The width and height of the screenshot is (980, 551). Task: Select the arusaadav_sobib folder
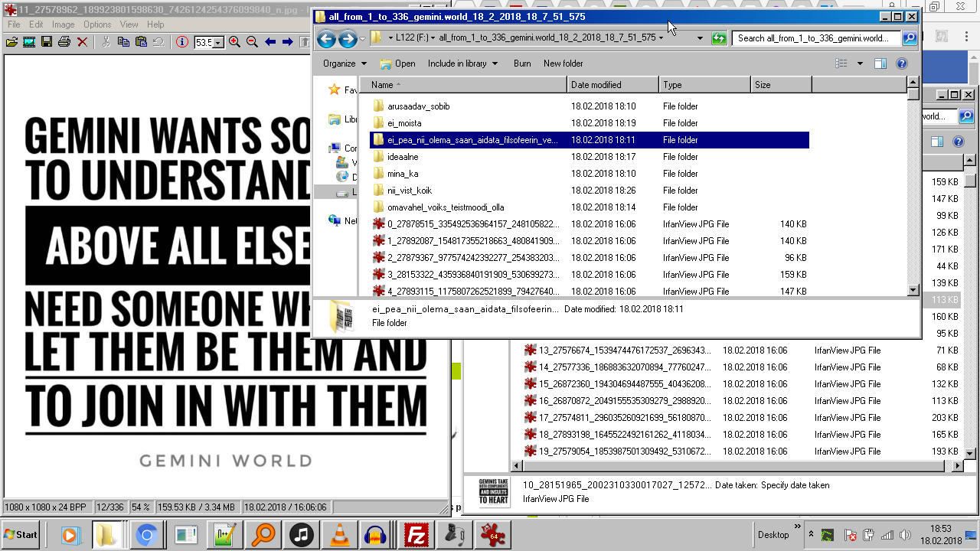coord(419,106)
